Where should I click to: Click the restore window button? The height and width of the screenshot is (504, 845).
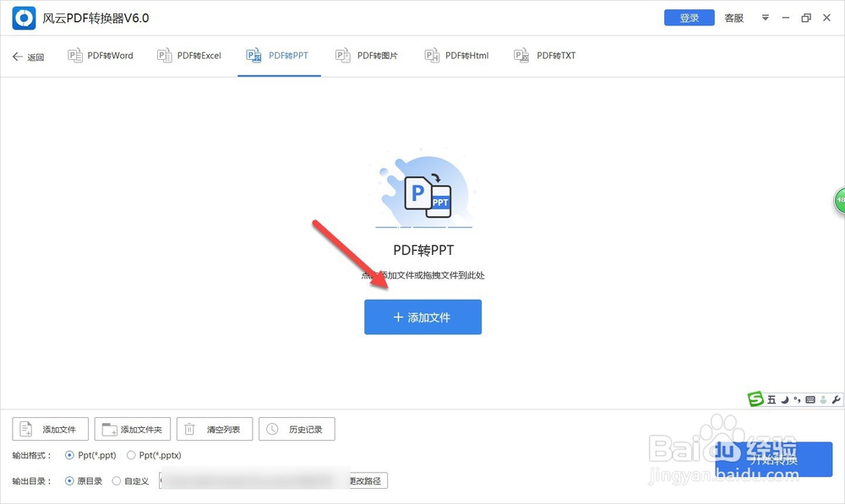click(x=806, y=18)
